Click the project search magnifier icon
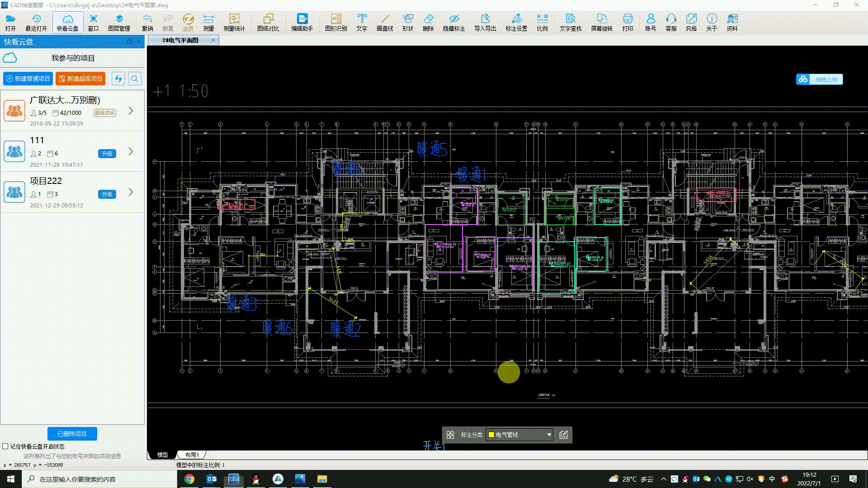The width and height of the screenshot is (868, 488). point(135,79)
